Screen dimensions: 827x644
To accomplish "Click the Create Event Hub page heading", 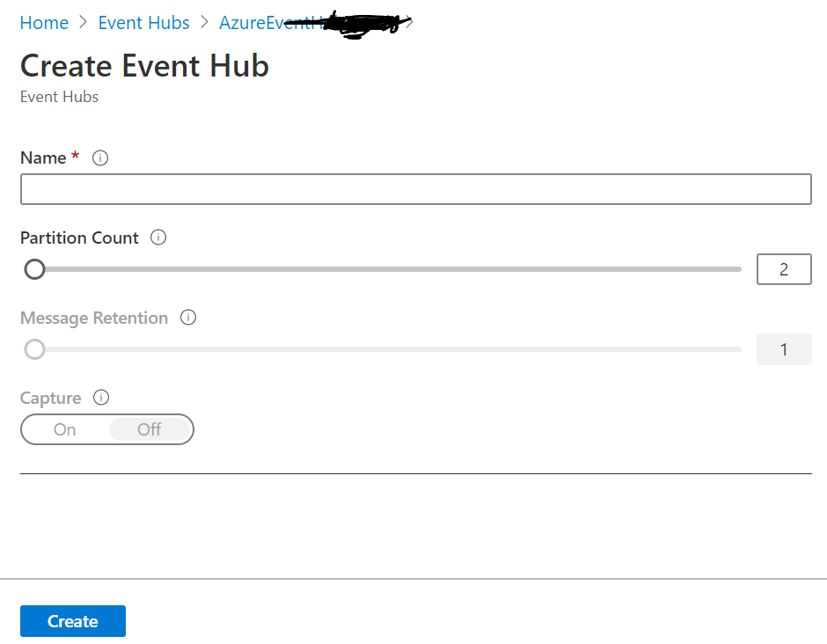I will click(144, 66).
